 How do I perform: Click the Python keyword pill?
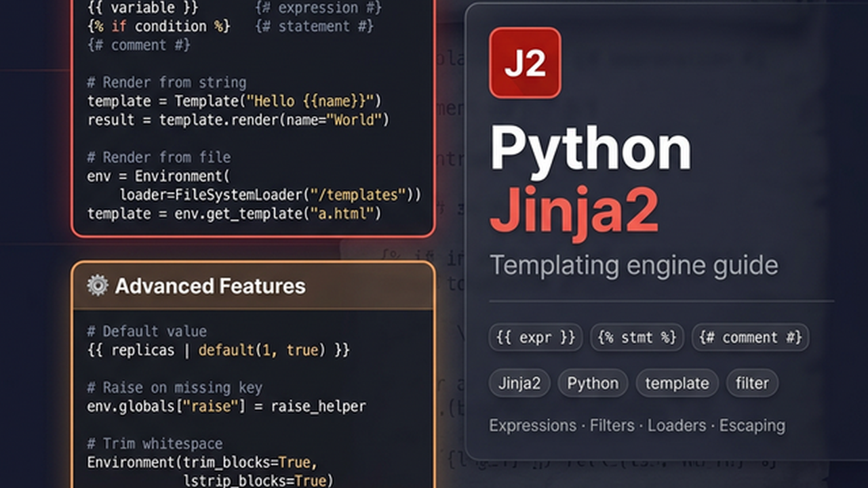(x=593, y=383)
